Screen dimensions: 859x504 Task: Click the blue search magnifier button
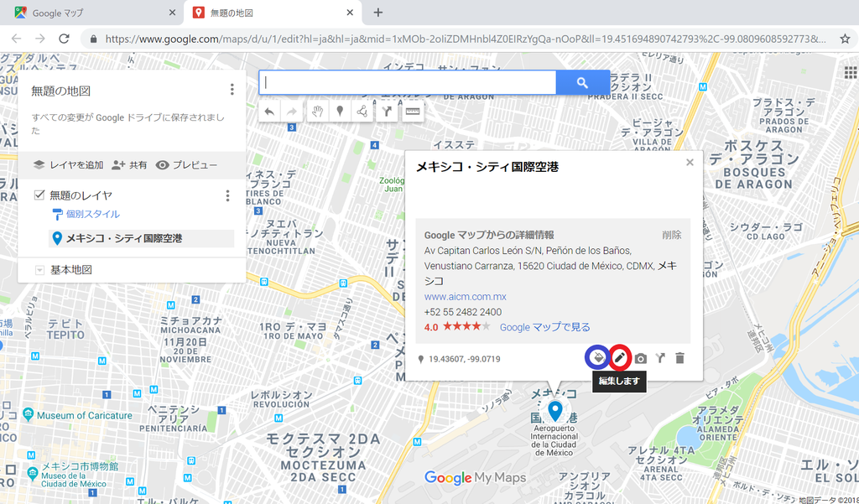coord(582,83)
